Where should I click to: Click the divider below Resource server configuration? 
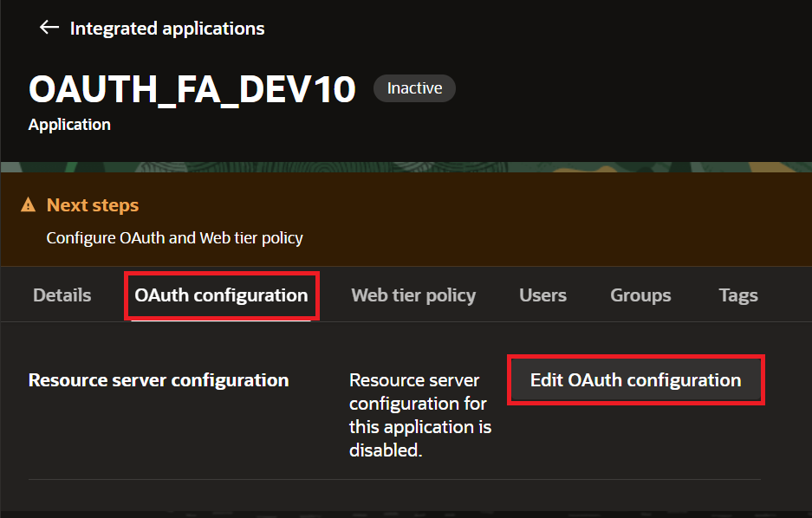click(394, 479)
